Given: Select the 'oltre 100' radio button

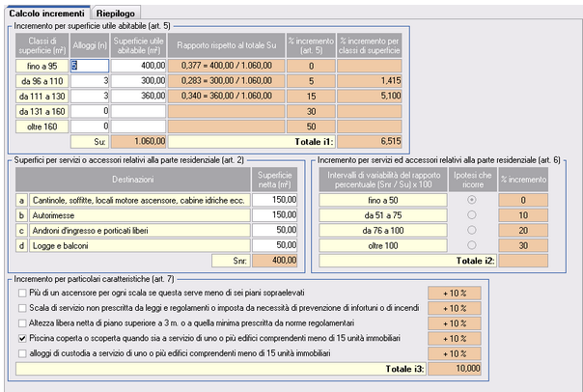Looking at the screenshot, I should click(472, 245).
